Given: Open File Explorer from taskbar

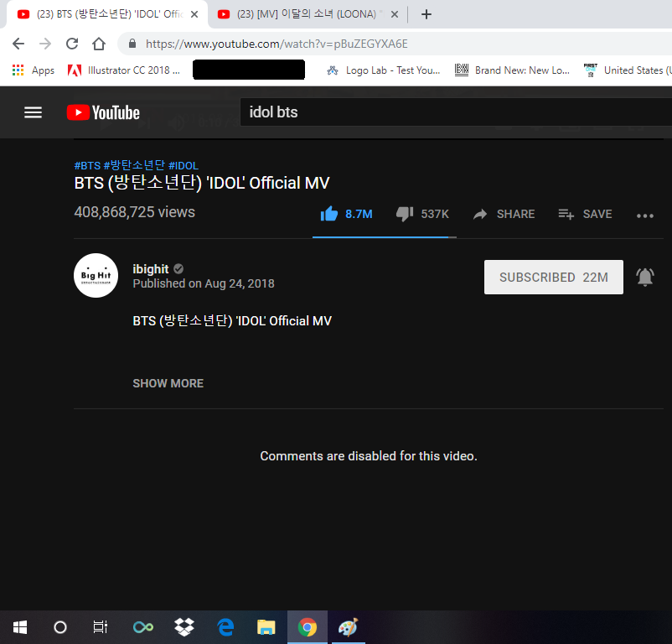Looking at the screenshot, I should (266, 627).
